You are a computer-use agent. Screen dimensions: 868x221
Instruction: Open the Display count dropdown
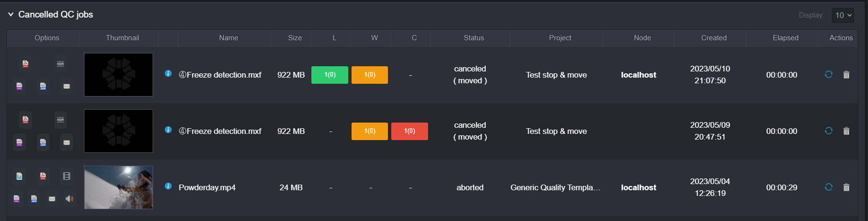coord(842,15)
